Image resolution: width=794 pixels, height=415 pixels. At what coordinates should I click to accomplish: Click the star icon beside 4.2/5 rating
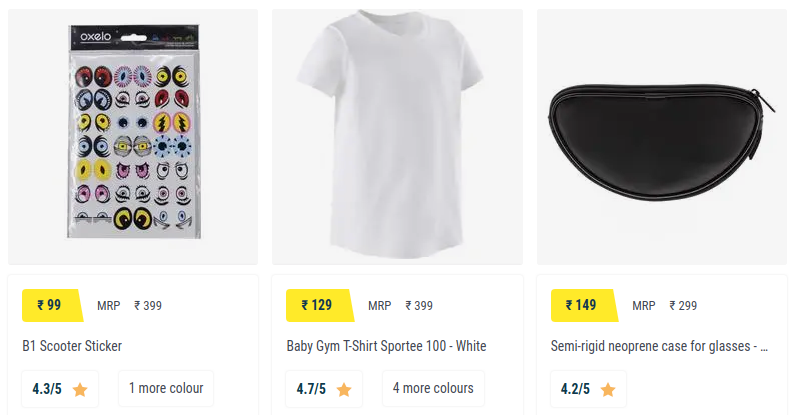click(608, 390)
